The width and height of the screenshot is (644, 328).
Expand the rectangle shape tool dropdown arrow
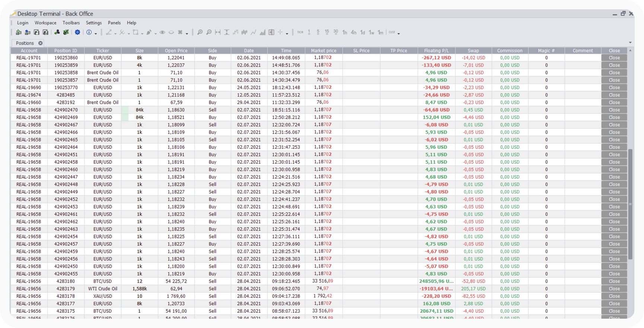pyautogui.click(x=142, y=34)
